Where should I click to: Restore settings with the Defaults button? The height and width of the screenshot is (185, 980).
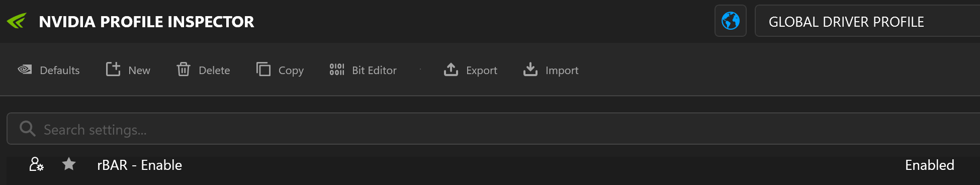[49, 70]
